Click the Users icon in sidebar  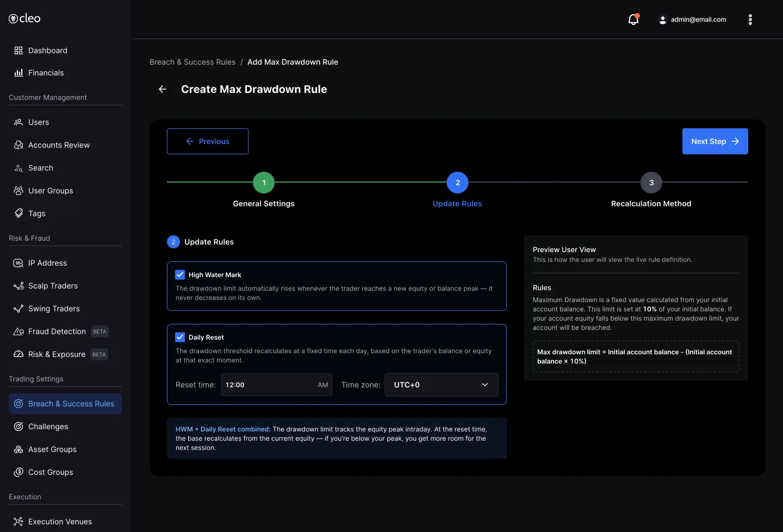(18, 122)
